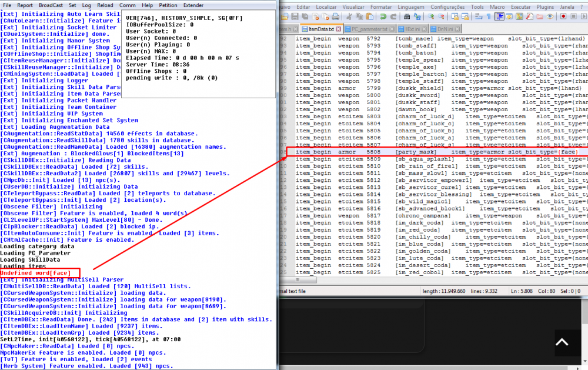
Task: Toggle the Word Wrap toolbar button
Action: pos(479,16)
